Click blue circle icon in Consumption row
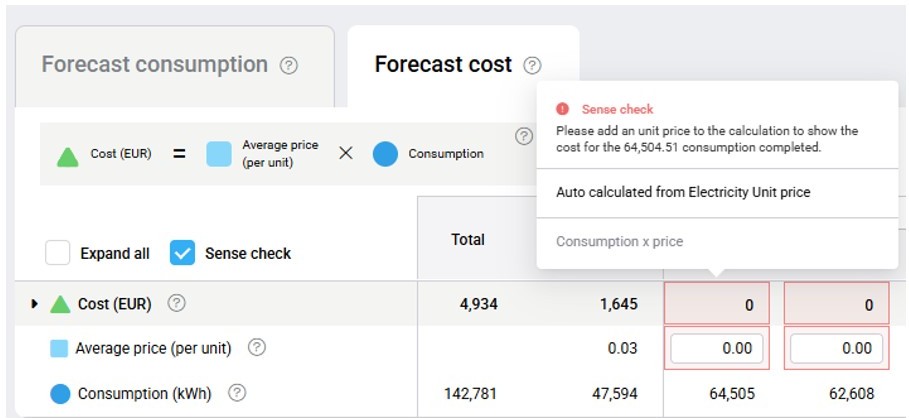This screenshot has height=418, width=909. click(x=60, y=393)
